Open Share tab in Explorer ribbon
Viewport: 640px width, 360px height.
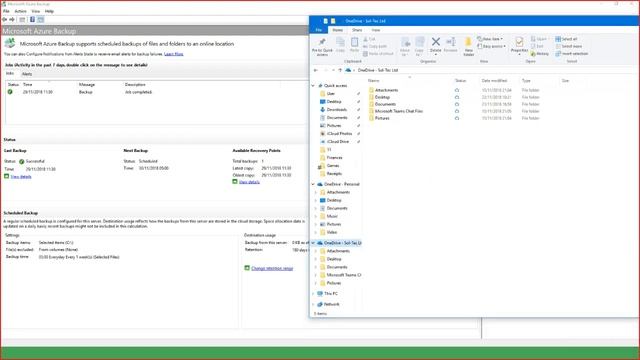(357, 30)
